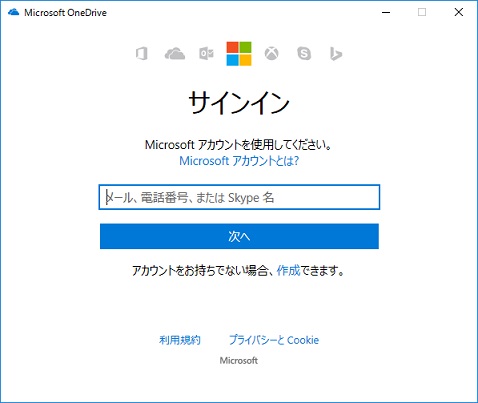
Task: Click the 'Microsoft アカウントを使用してください。' text
Action: pos(239,145)
